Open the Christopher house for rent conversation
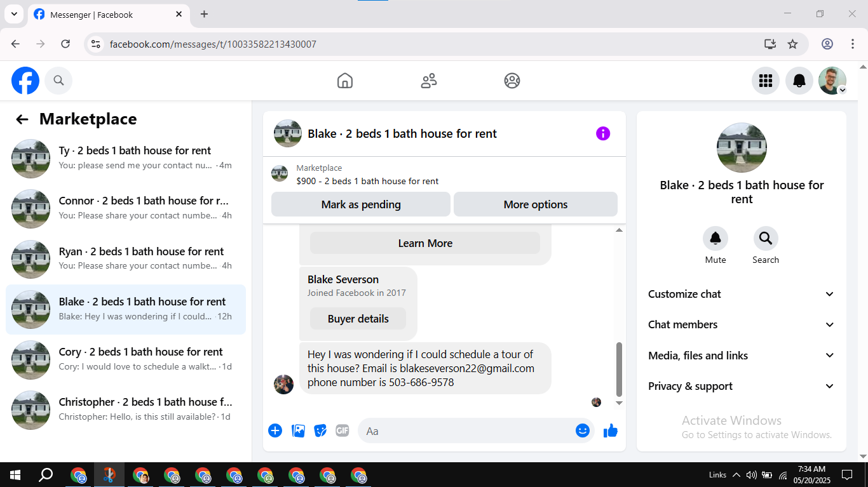This screenshot has height=487, width=868. tap(126, 410)
